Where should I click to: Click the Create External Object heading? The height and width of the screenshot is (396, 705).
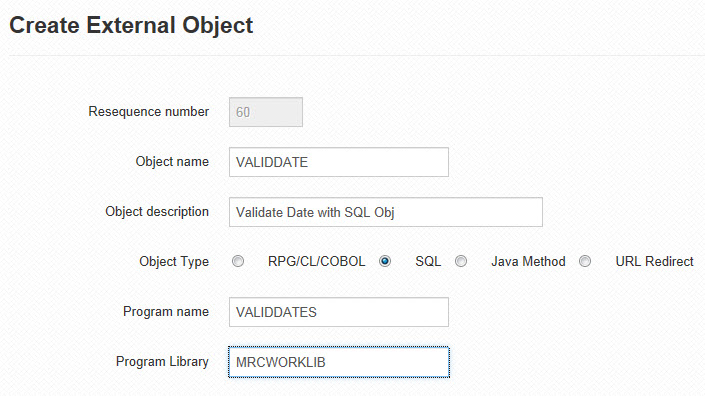click(131, 25)
